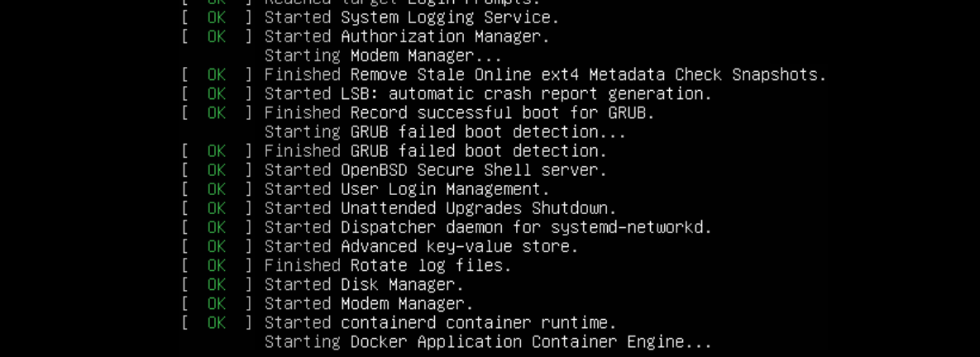Click "Starting GRUB failed boot detection..." text

(x=445, y=131)
